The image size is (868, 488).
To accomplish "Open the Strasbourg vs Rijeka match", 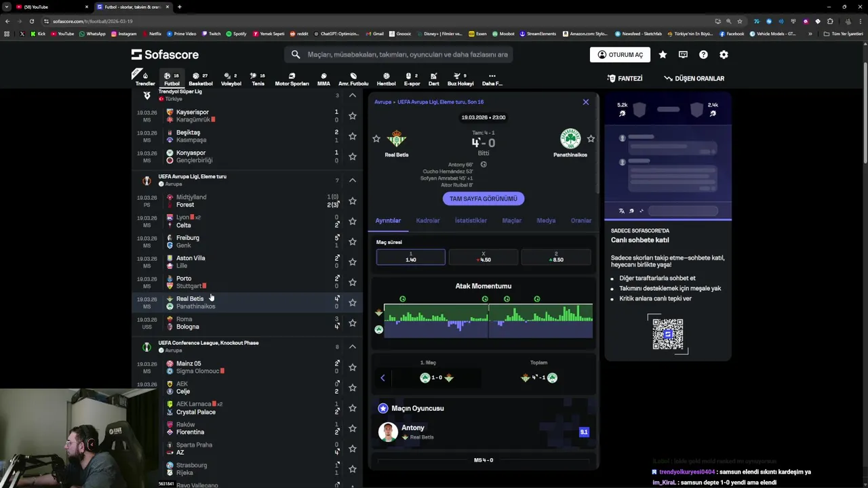I will pos(248,469).
